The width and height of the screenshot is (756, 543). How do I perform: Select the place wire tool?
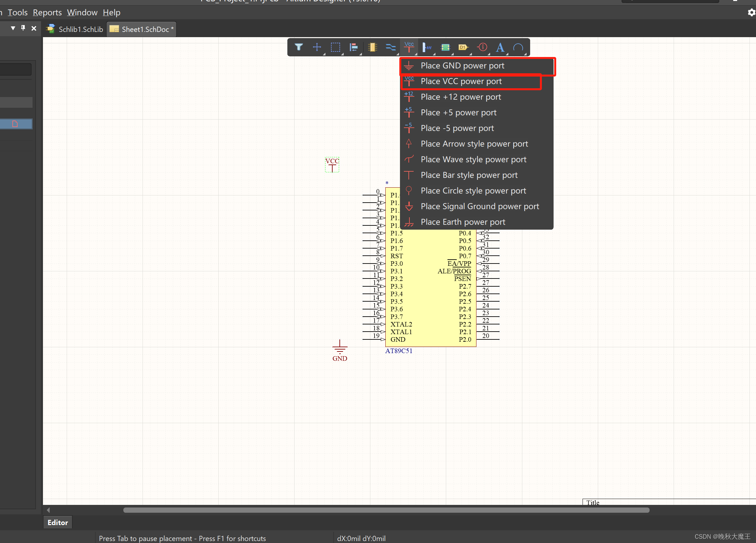390,47
